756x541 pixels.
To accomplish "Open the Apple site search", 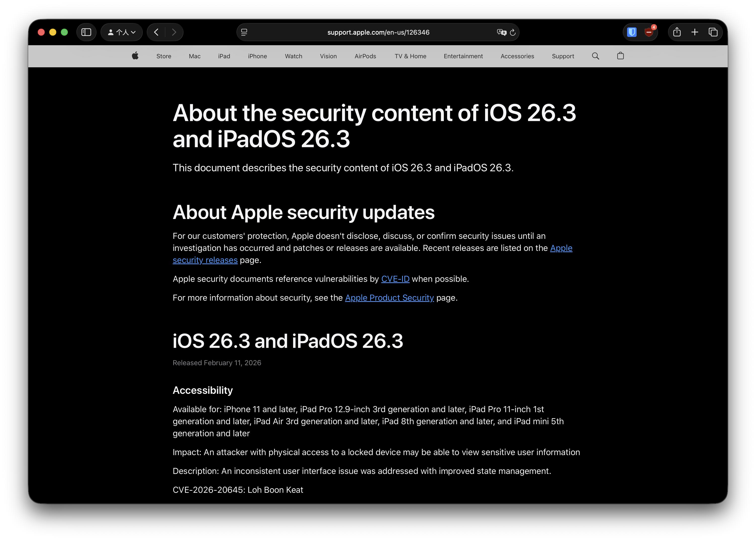I will pyautogui.click(x=595, y=56).
